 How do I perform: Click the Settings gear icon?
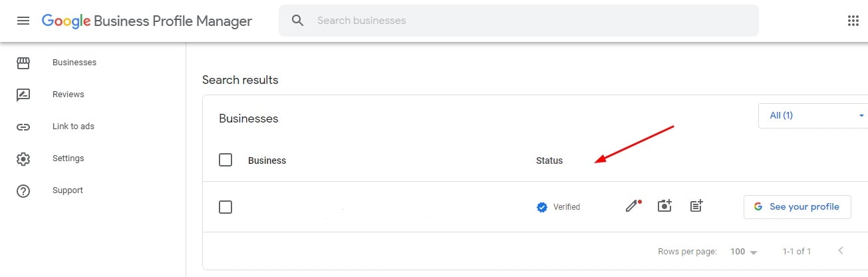23,158
